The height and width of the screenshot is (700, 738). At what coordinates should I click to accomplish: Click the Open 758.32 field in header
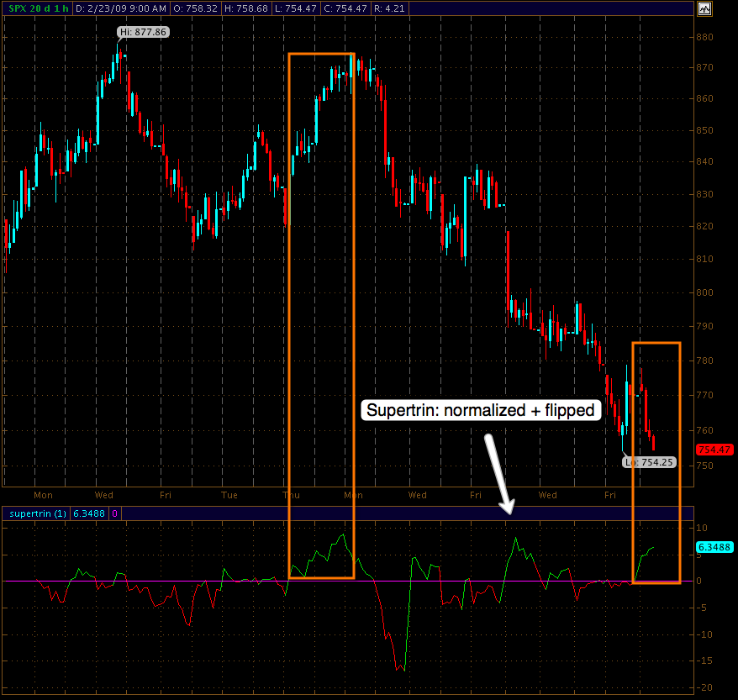tap(196, 8)
